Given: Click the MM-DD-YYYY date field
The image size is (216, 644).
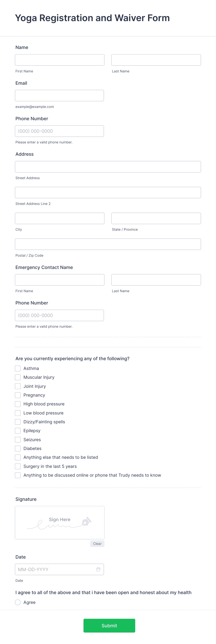Looking at the screenshot, I should (x=55, y=569).
